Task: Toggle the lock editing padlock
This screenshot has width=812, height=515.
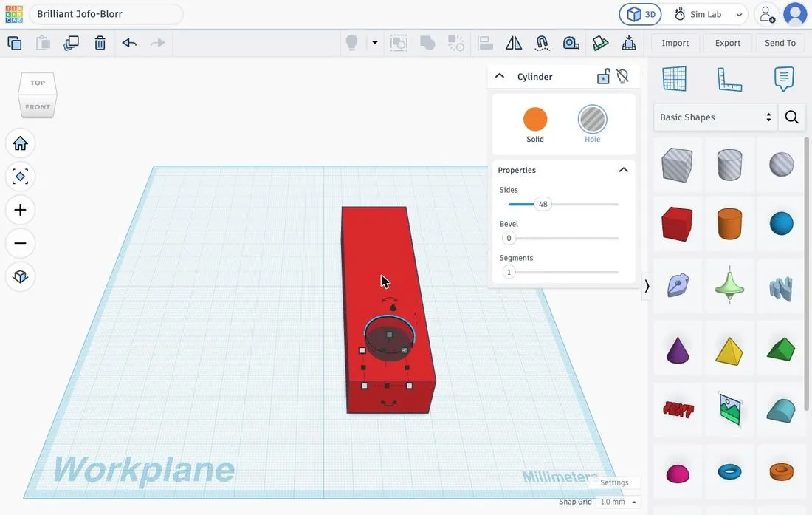Action: point(603,77)
